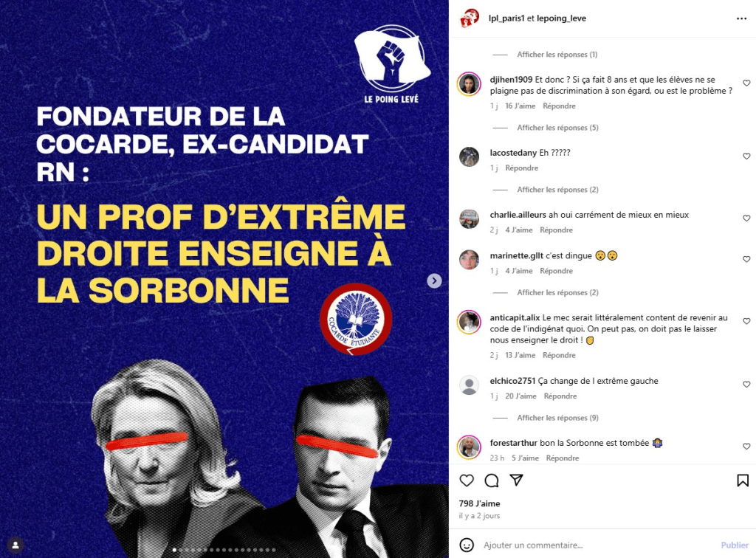Image resolution: width=756 pixels, height=558 pixels.
Task: Expand 'Afficher les réponses (1)' at top
Action: pyautogui.click(x=557, y=55)
